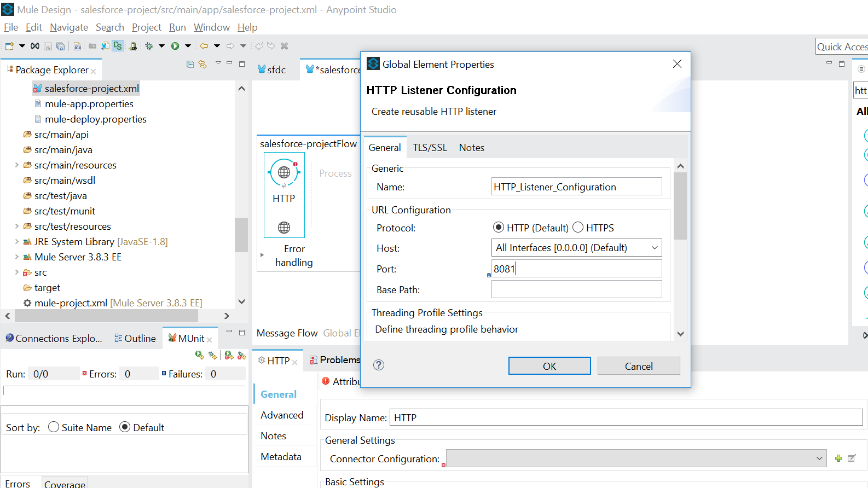Switch to the Notes tab in dialog
Viewport: 868px width, 488px height.
(x=472, y=147)
